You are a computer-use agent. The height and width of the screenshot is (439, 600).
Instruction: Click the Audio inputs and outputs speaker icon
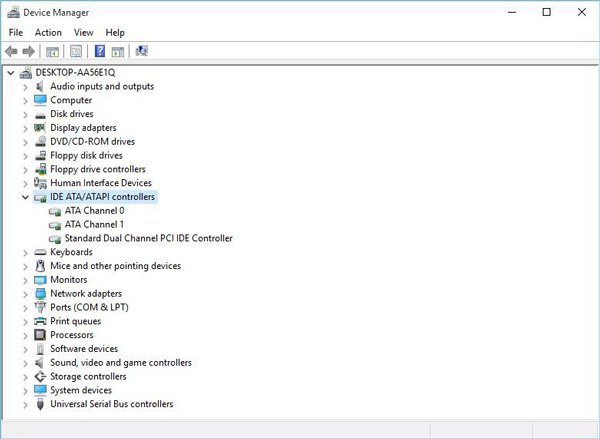click(39, 86)
